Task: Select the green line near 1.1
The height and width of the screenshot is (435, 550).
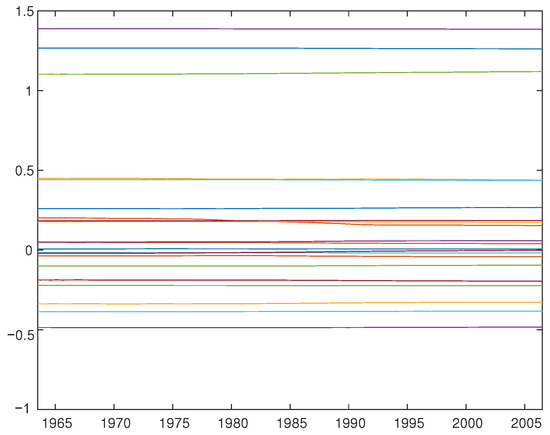Action: (x=290, y=73)
